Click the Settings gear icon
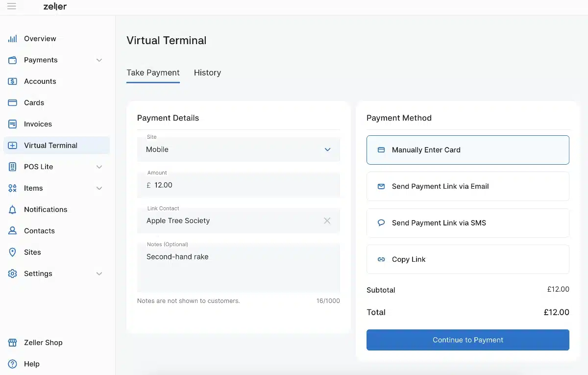Image resolution: width=588 pixels, height=375 pixels. [13, 274]
